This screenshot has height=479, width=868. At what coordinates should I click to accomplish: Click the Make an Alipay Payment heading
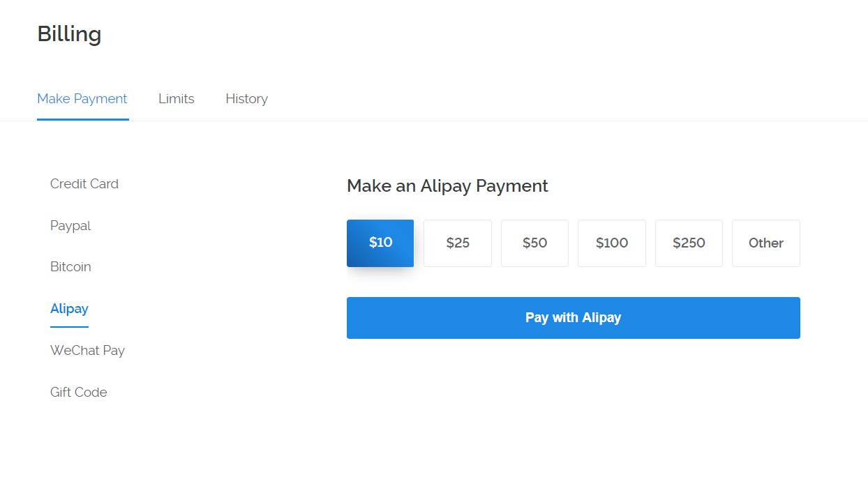(447, 186)
